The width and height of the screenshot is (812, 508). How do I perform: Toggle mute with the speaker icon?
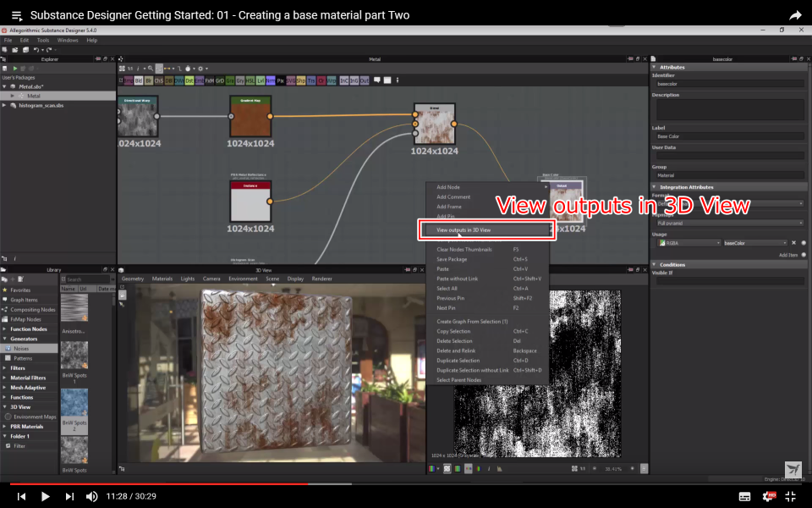click(91, 497)
